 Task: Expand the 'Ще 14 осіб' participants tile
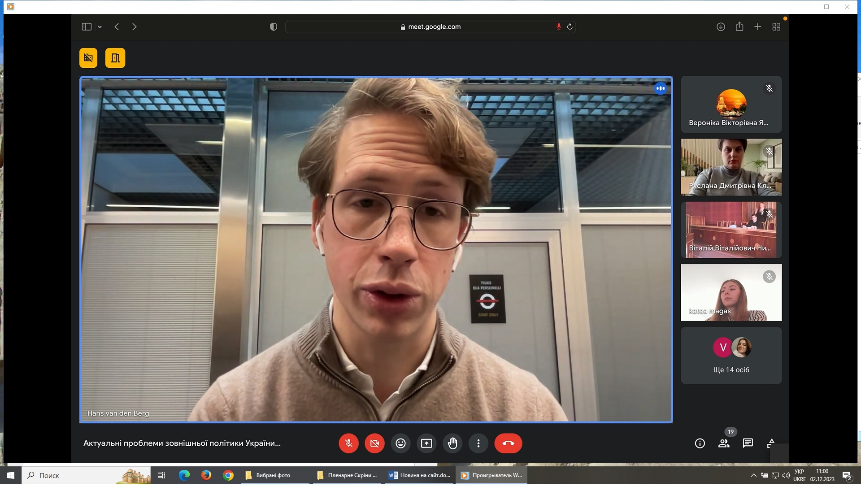[x=731, y=355]
